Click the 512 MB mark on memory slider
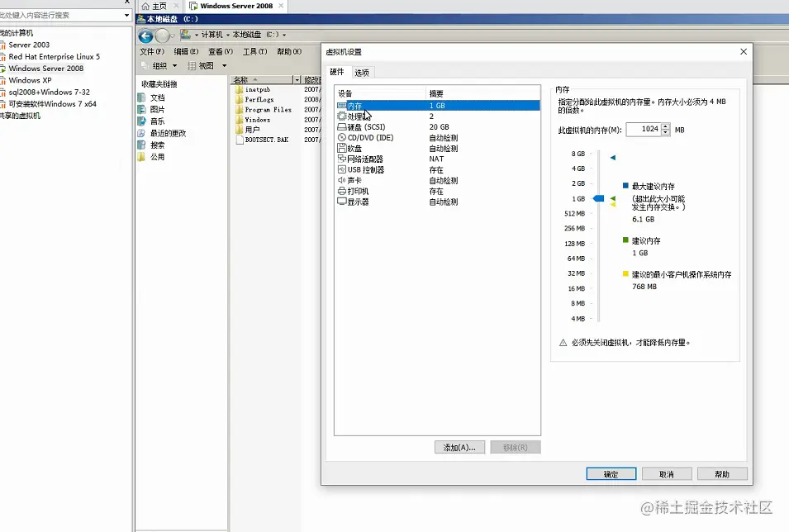Screen dimensions: 789x532 coord(575,213)
